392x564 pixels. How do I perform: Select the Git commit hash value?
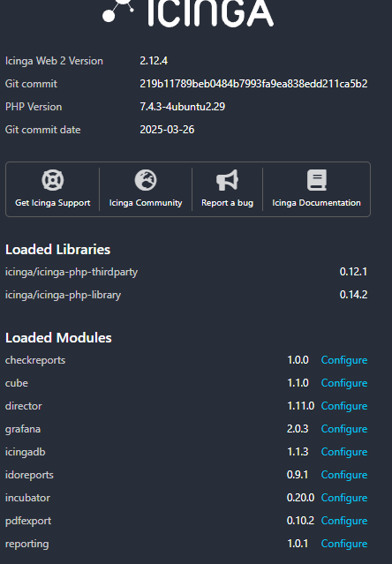pos(253,84)
